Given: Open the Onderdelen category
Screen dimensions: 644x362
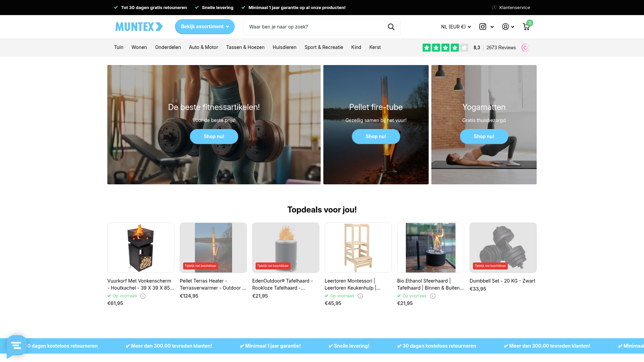Looking at the screenshot, I should click(x=168, y=47).
